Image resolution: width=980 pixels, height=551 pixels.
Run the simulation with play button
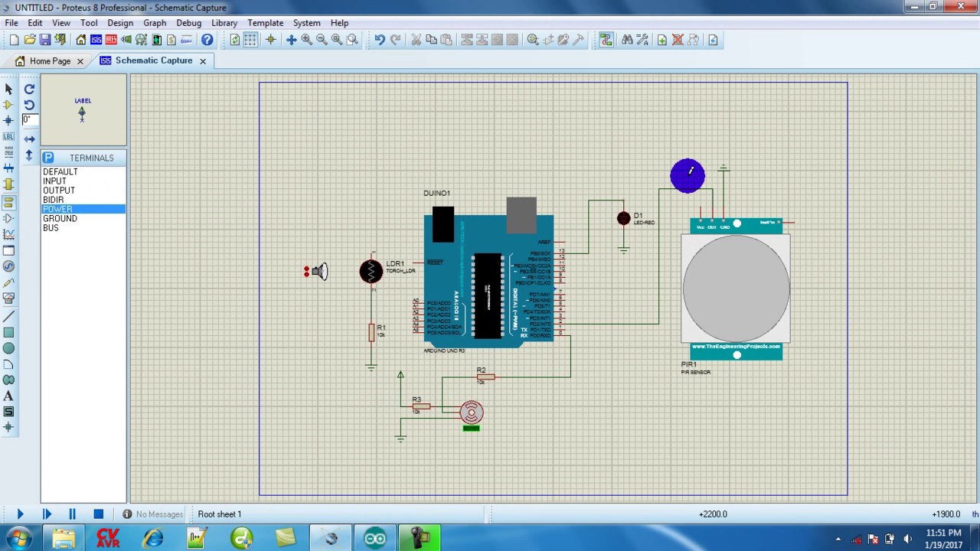[x=21, y=514]
